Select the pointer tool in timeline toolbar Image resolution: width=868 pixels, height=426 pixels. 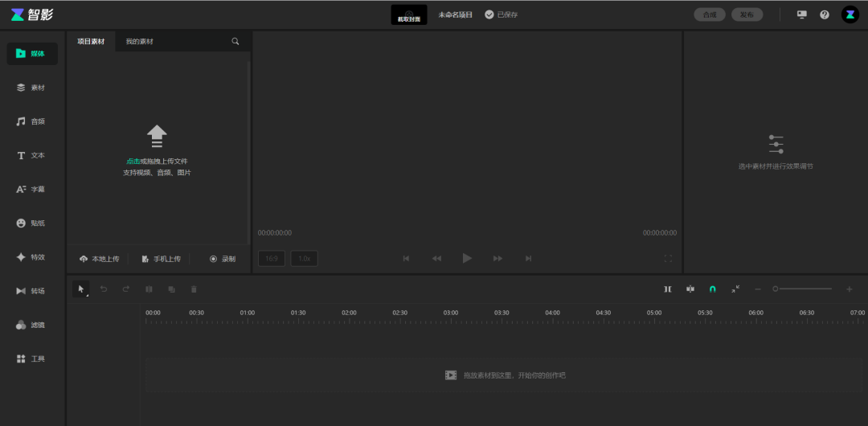(81, 289)
